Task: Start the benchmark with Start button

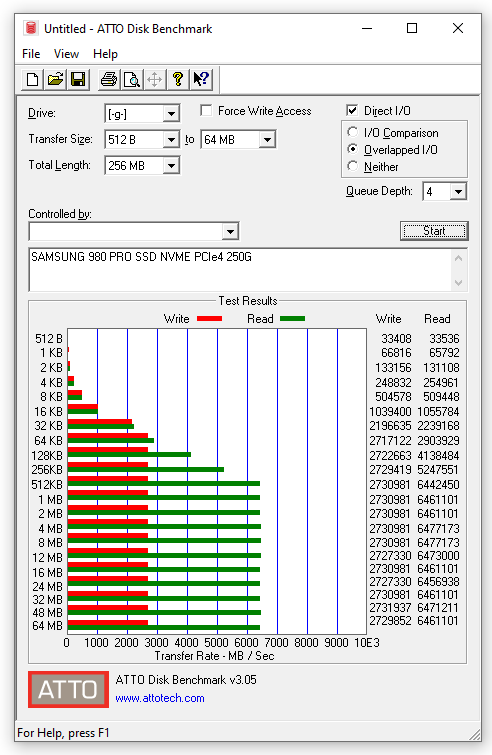Action: tap(434, 231)
